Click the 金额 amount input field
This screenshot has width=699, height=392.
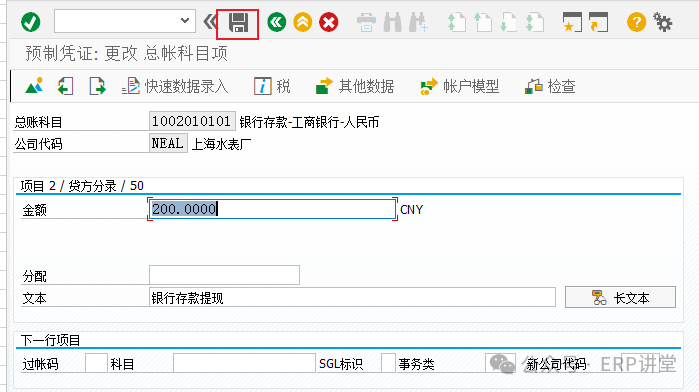272,209
